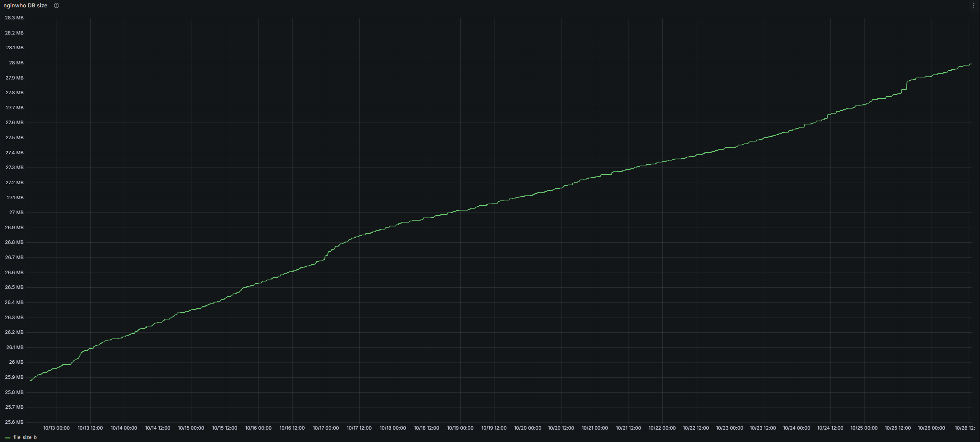
Task: Click the 10/26 00:00 time axis label
Action: pyautogui.click(x=932, y=428)
